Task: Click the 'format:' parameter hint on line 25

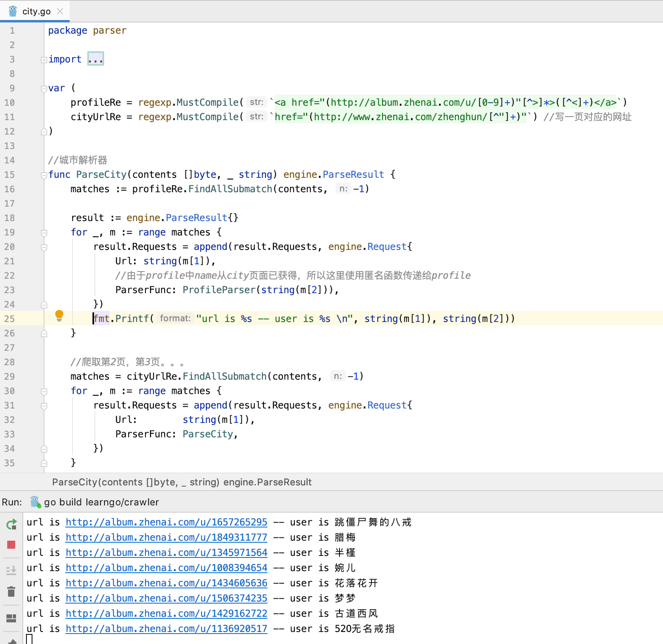Action: coord(175,318)
